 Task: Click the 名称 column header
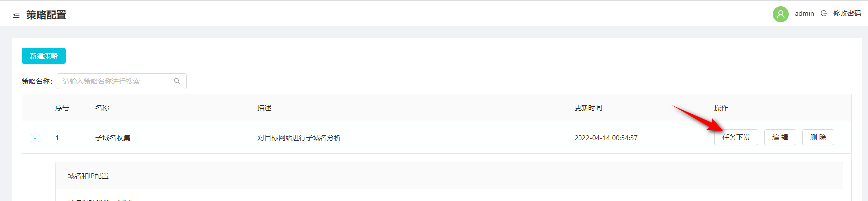[x=102, y=108]
